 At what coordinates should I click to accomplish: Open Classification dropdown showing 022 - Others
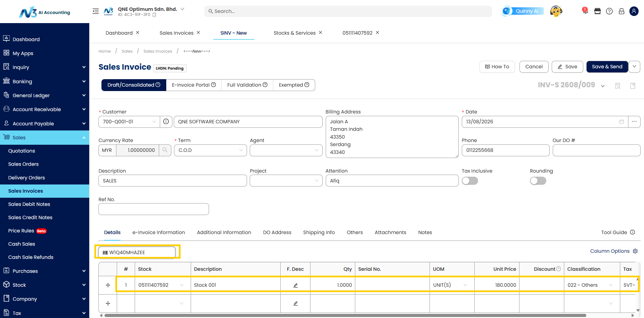[592, 285]
